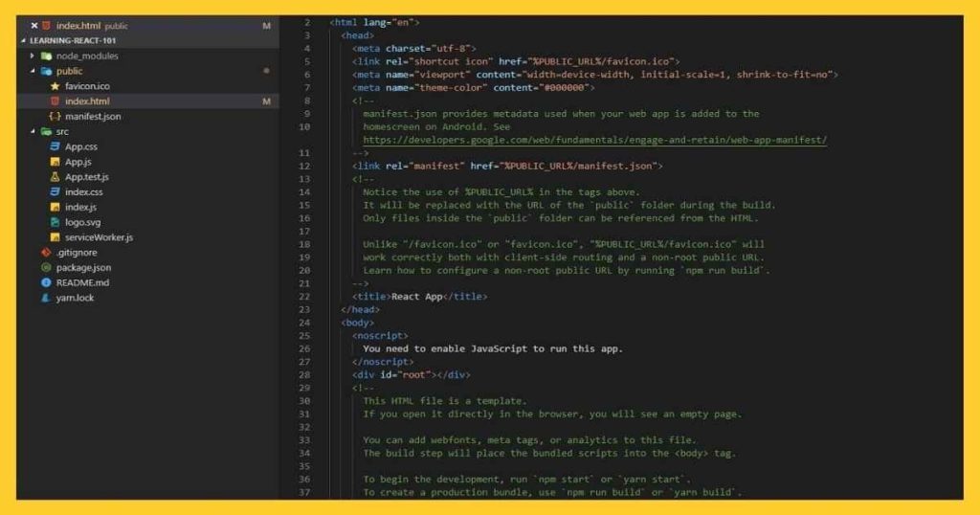Viewport: 980px width, 515px height.
Task: Open favicon.ico in the explorer
Action: [87, 85]
